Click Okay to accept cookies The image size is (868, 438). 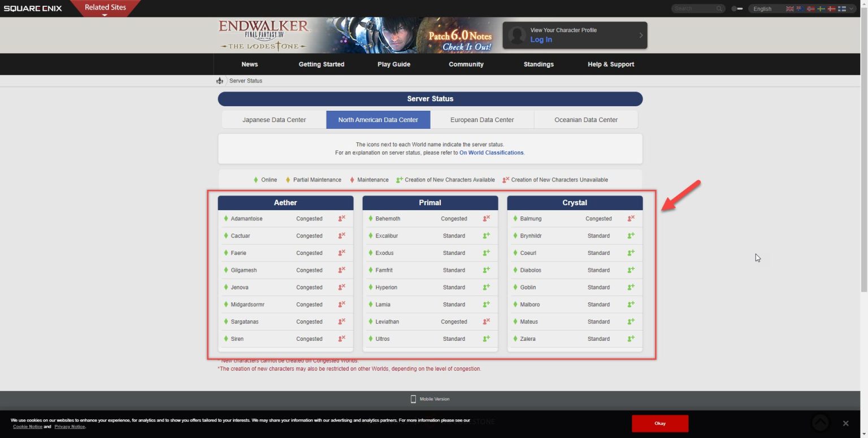coord(659,423)
